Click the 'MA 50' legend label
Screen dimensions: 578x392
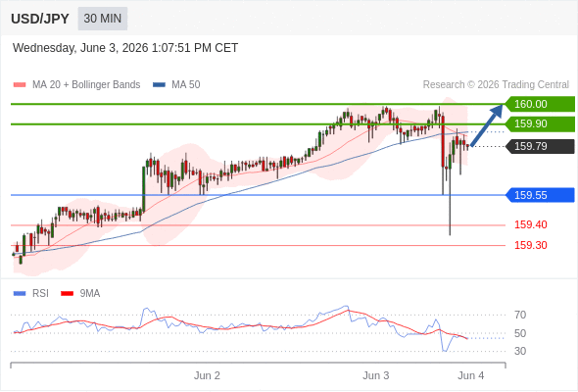[x=186, y=85]
